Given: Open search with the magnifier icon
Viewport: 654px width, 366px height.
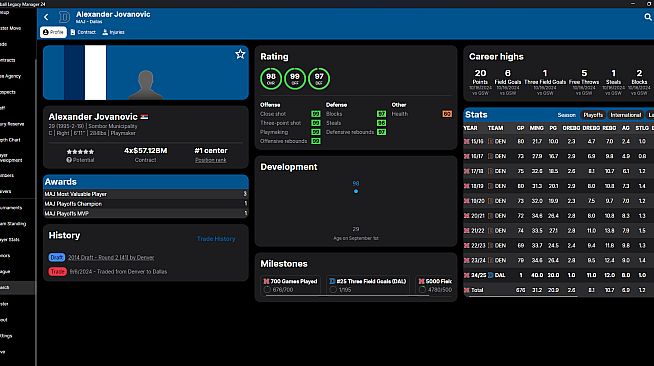Looking at the screenshot, I should pos(648,17).
